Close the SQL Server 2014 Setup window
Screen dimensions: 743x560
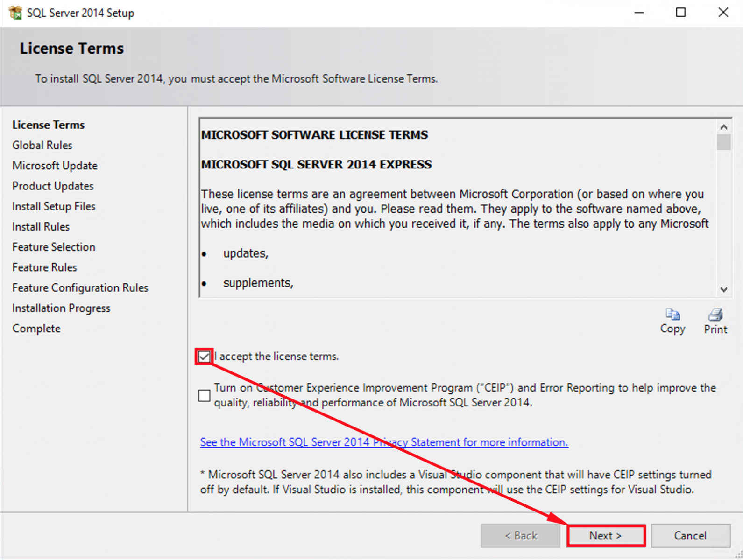[723, 13]
